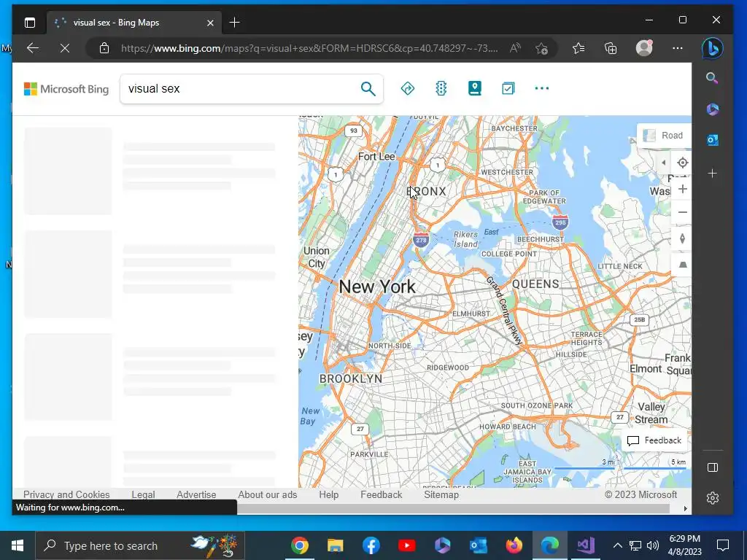The width and height of the screenshot is (747, 560).
Task: Click the address bar URL
Action: coord(309,48)
